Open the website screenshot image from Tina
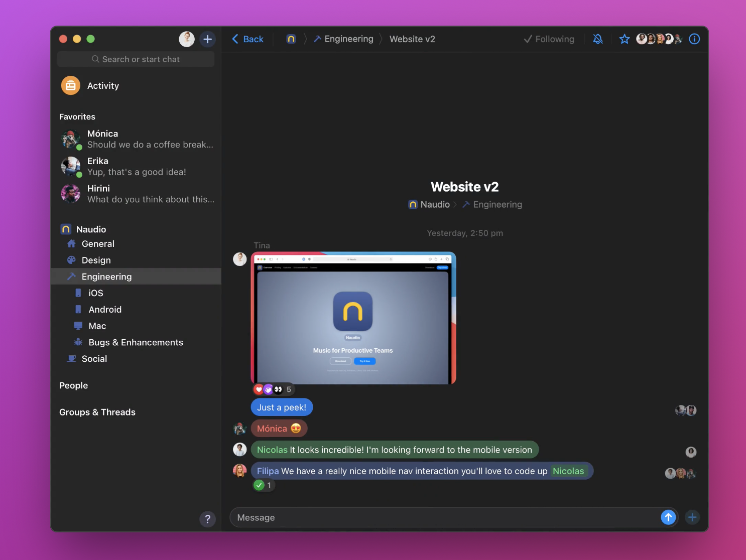 (x=353, y=318)
